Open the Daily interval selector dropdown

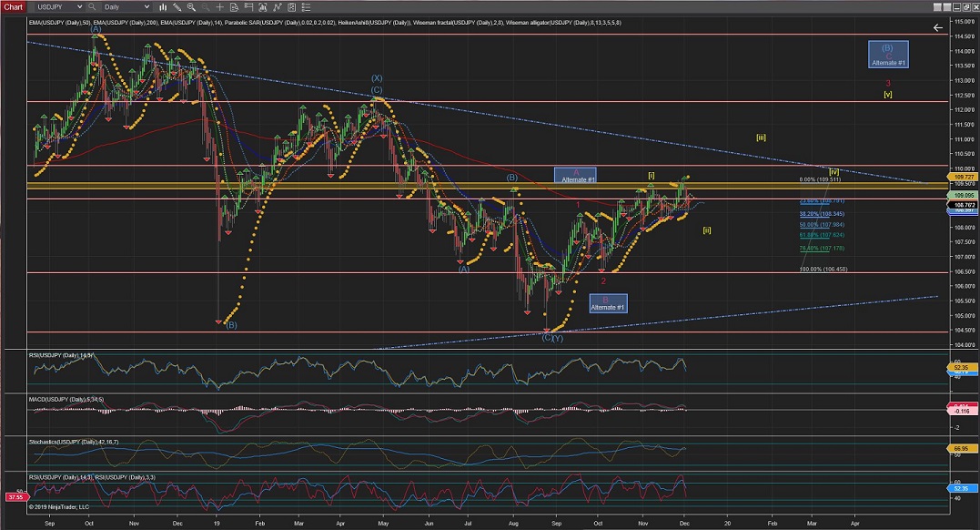coord(126,7)
